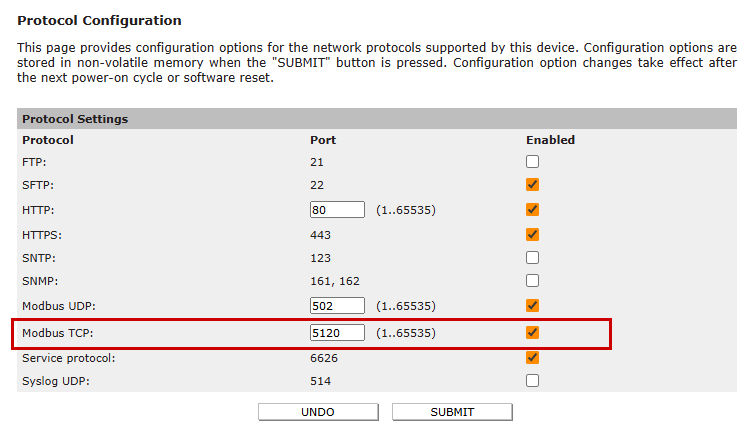Click the Enabled column header

pyautogui.click(x=551, y=140)
